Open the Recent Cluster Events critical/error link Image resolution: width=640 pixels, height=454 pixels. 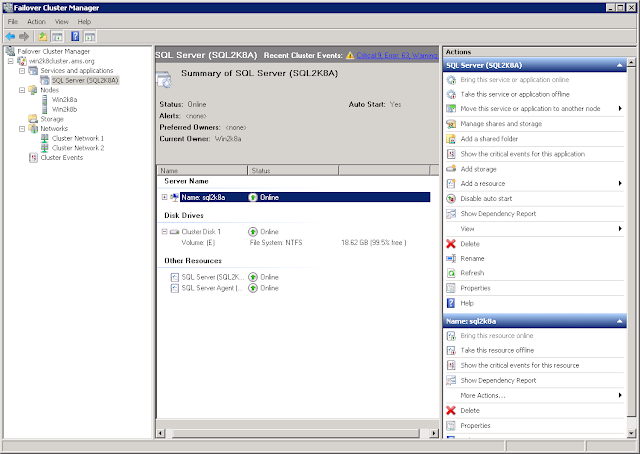397,55
